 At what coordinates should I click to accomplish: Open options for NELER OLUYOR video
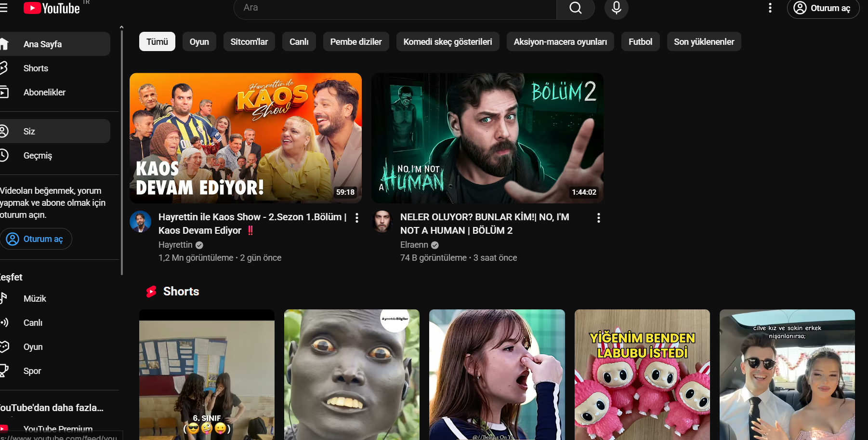[599, 218]
